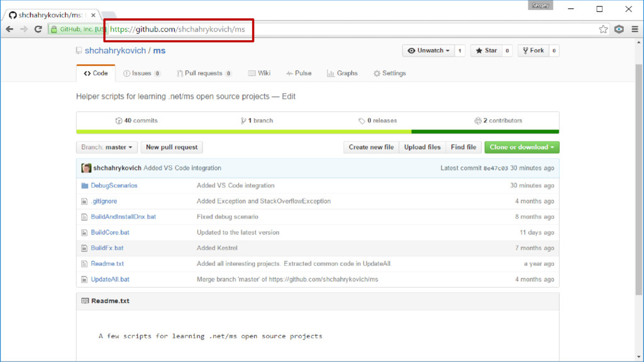
Task: Click Upload files
Action: [x=422, y=147]
